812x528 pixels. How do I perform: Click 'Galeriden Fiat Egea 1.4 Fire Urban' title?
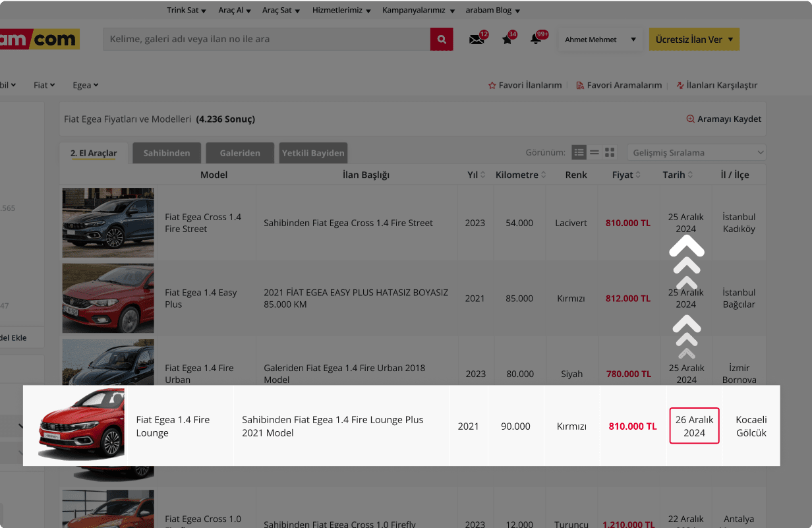[x=344, y=374]
